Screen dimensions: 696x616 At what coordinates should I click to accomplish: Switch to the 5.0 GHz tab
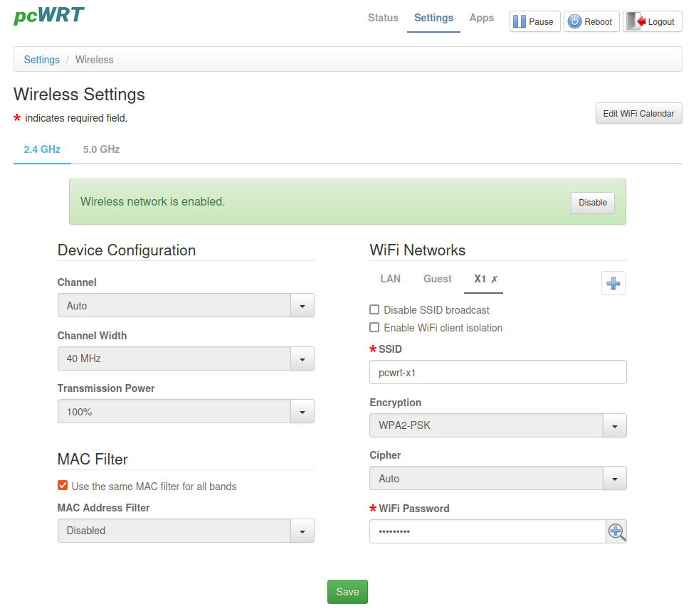pos(101,149)
